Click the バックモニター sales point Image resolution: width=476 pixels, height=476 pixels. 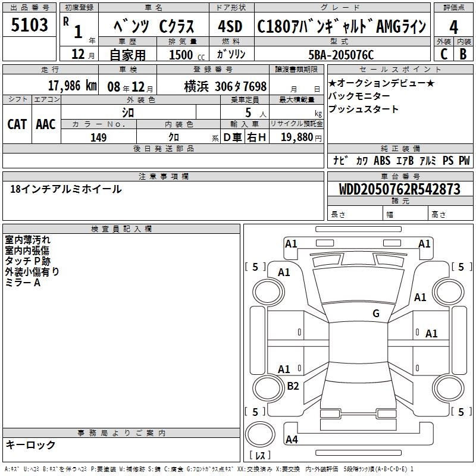359,96
